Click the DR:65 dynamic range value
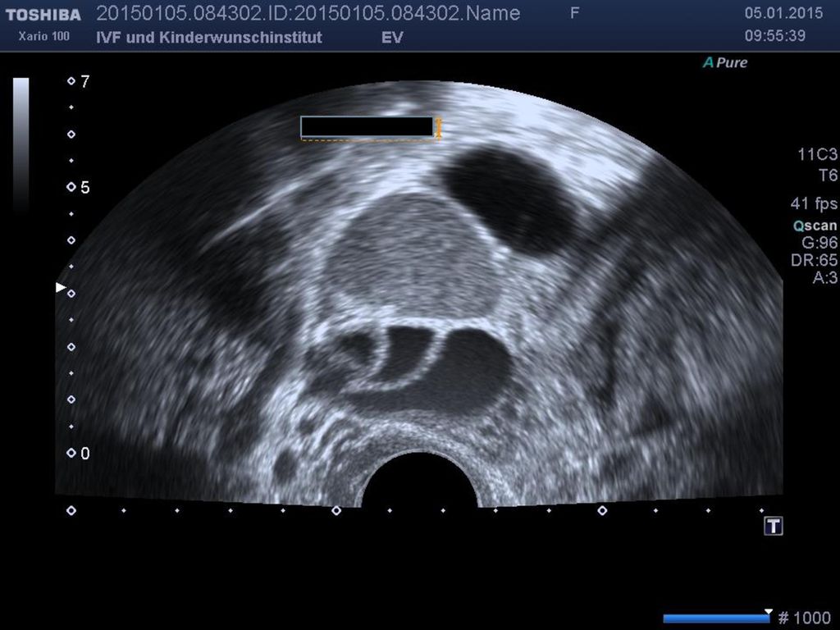Screen dimensions: 840x630 point(814,260)
